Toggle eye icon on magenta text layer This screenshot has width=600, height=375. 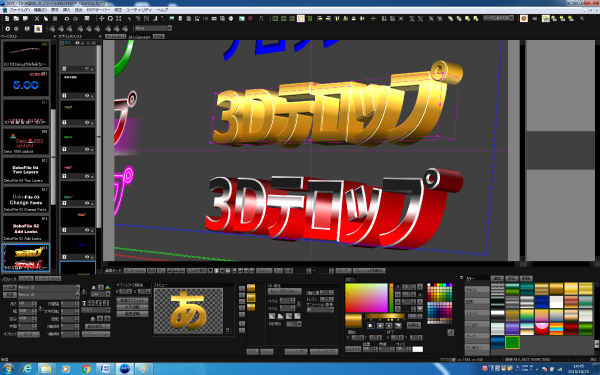pos(88,176)
